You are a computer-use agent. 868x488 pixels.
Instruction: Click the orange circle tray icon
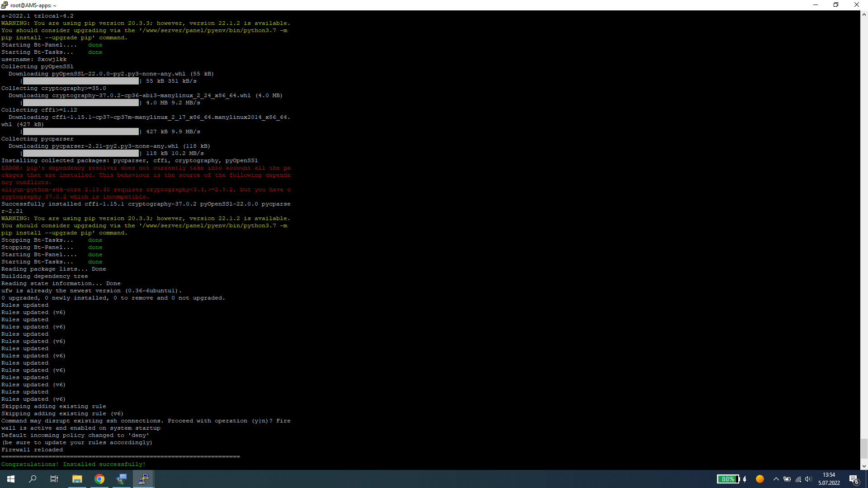coord(760,479)
